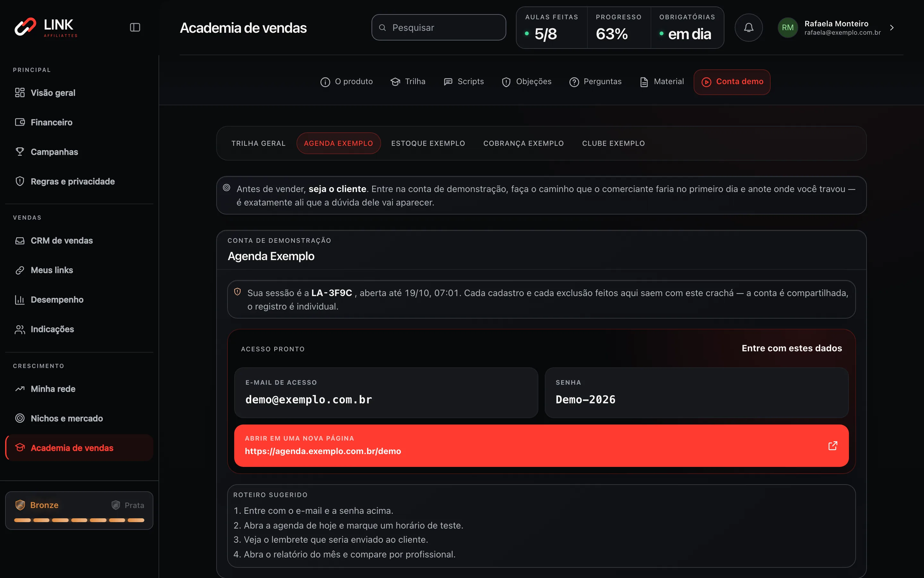
Task: Go to Indicações
Action: coord(80,329)
